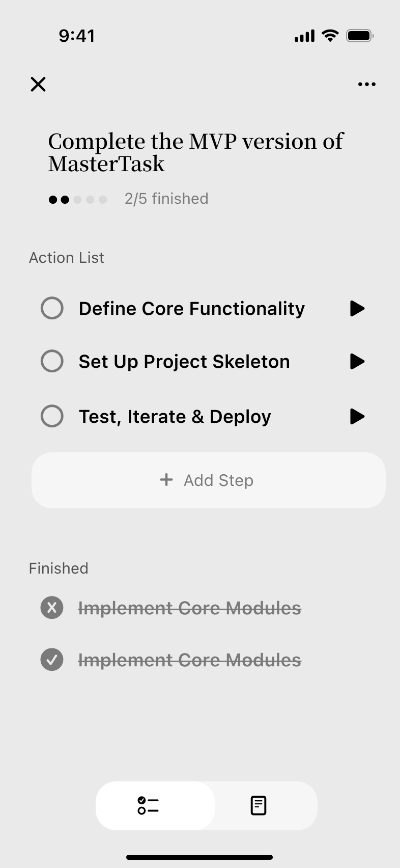This screenshot has width=400, height=868.
Task: Start the Test, Iterate & Deploy play icon
Action: pos(357,416)
